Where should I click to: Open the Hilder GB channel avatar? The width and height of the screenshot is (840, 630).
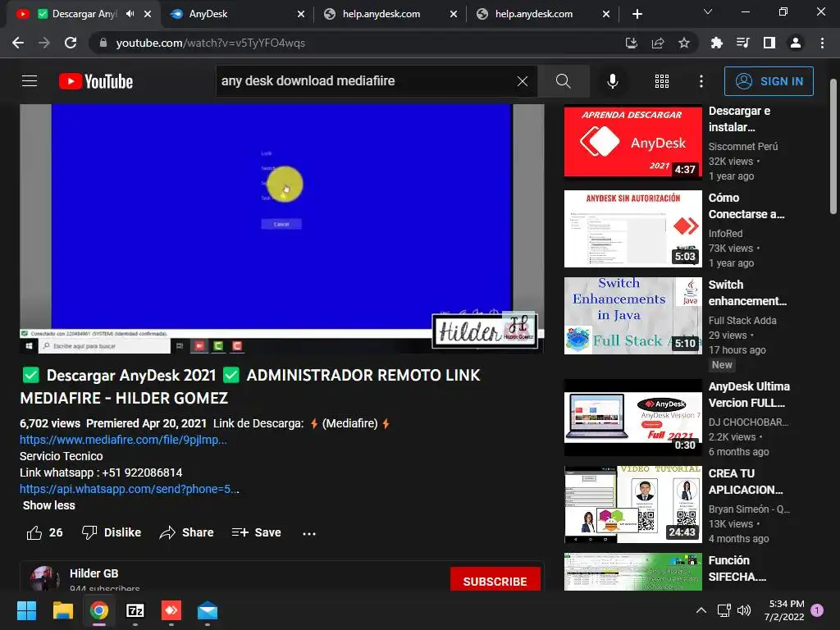[44, 578]
